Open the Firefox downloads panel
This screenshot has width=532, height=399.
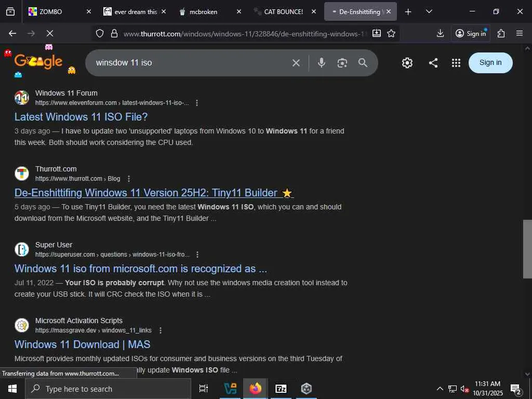[x=440, y=33]
